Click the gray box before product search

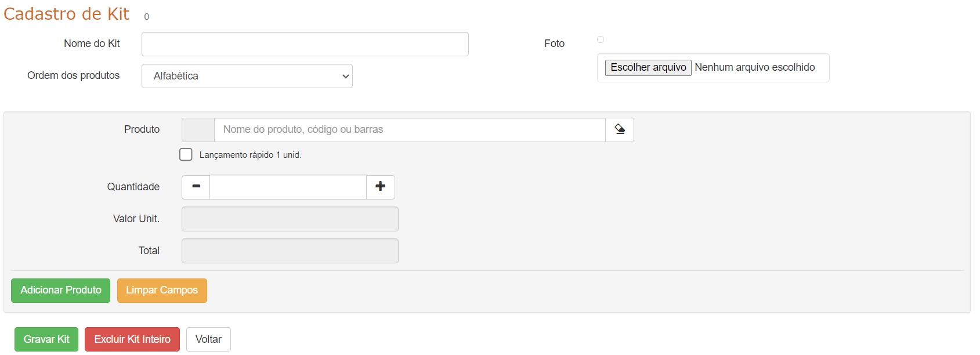(x=198, y=130)
